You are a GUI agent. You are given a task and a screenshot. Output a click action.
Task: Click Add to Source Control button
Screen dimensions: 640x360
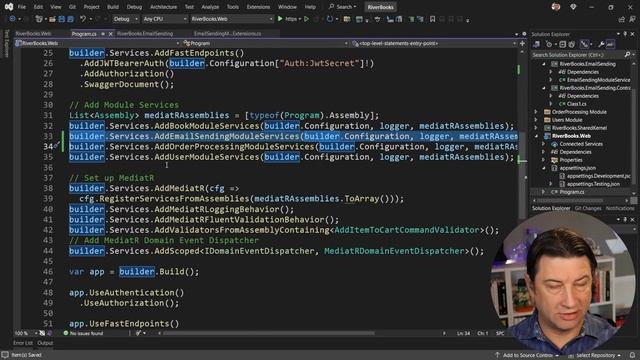[527, 355]
